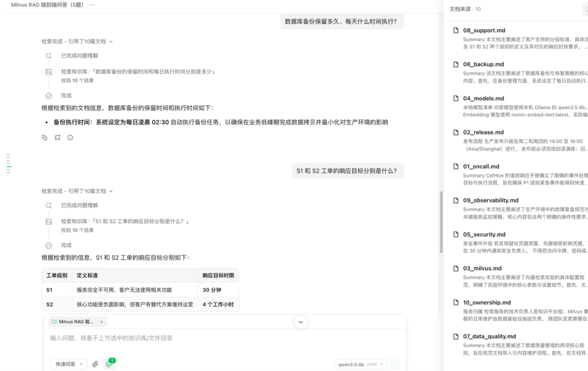Image resolution: width=588 pixels, height=371 pixels.
Task: Click file icon for 02_release.md
Action: click(x=456, y=132)
